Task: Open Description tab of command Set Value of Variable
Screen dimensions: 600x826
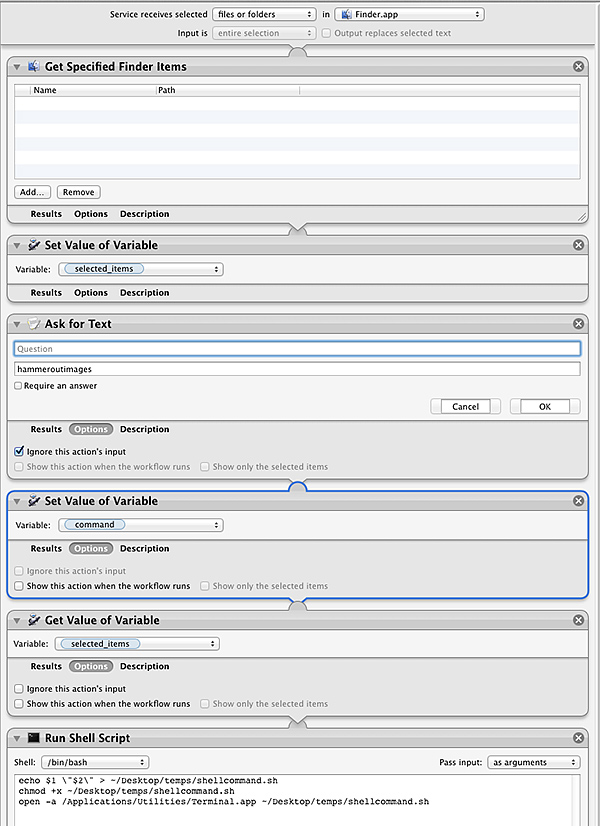Action: 144,548
